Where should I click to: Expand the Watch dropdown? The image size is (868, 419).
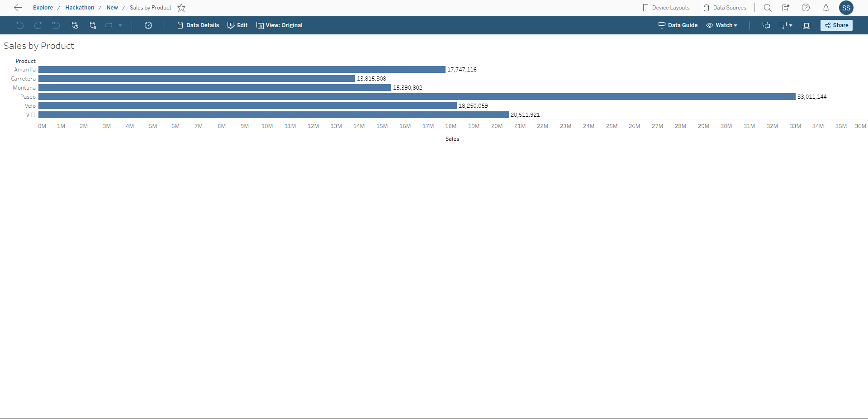point(722,25)
